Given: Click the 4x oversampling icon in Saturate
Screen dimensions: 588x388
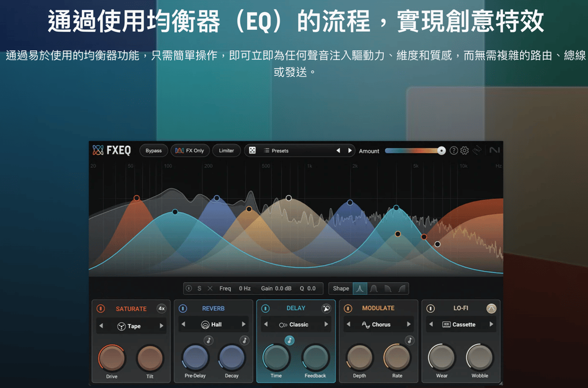Looking at the screenshot, I should coord(162,309).
